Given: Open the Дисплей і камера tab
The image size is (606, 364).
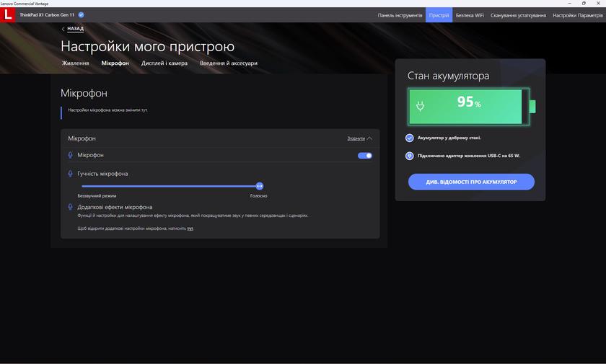Looking at the screenshot, I should [x=164, y=63].
